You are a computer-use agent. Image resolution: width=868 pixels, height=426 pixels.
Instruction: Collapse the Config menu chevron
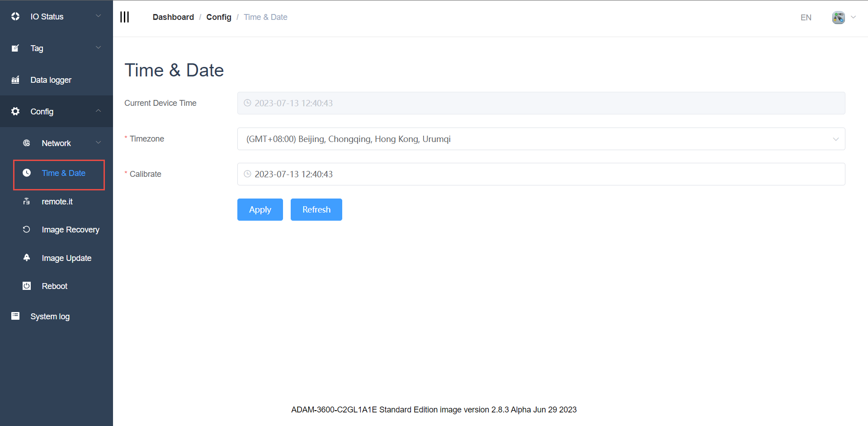[98, 111]
